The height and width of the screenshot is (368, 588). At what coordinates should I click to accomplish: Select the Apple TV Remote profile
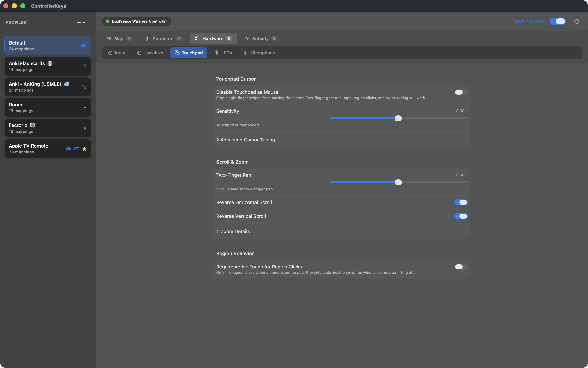pos(48,149)
